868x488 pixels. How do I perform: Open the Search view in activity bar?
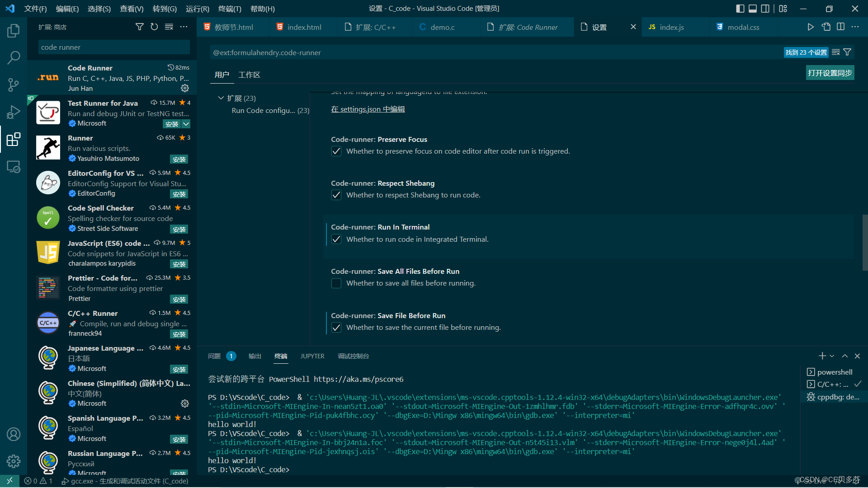[14, 57]
